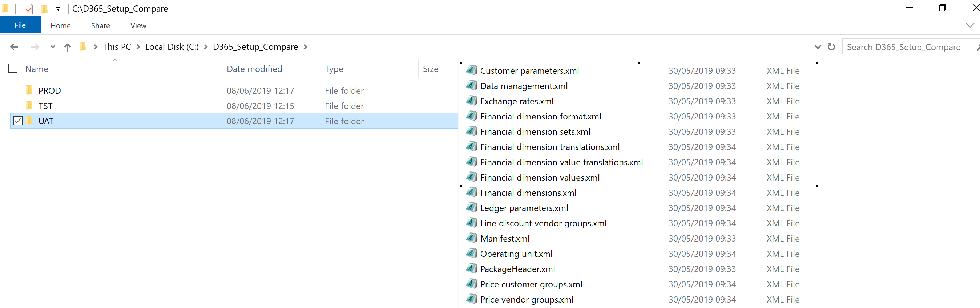The height and width of the screenshot is (308, 980).
Task: Open the File tab
Action: (20, 25)
